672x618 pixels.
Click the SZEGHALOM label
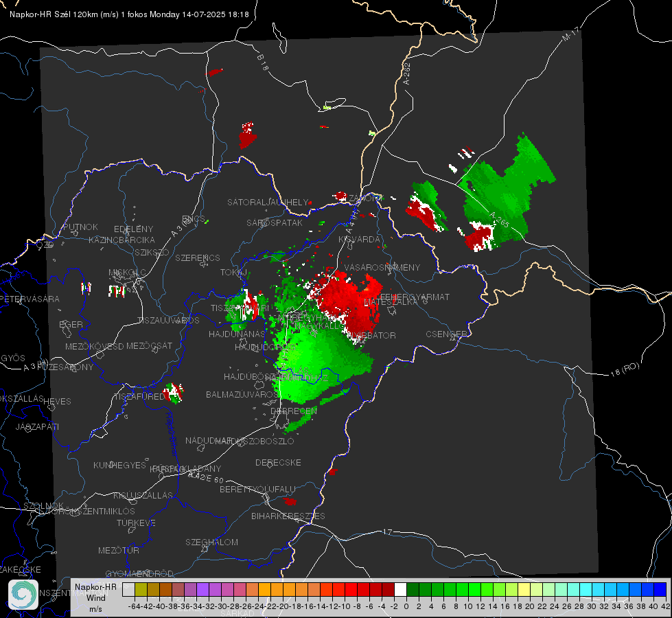click(211, 542)
